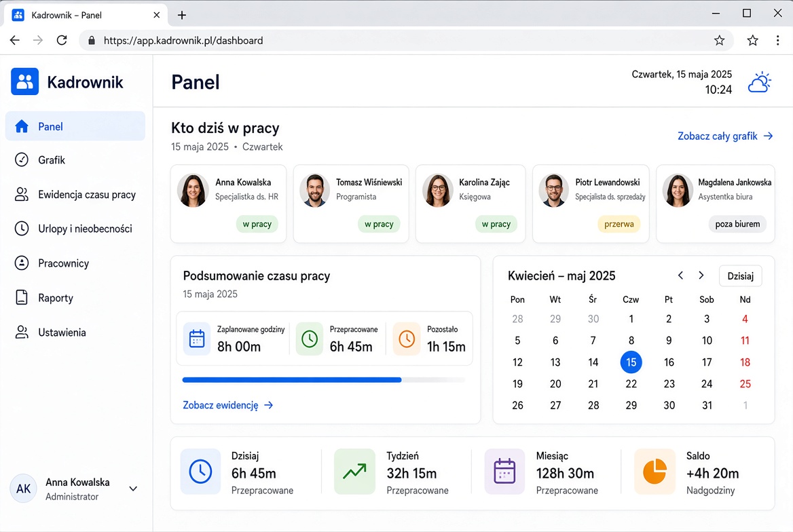Select day 31 in the calendar
This screenshot has height=532, width=793.
pos(707,405)
